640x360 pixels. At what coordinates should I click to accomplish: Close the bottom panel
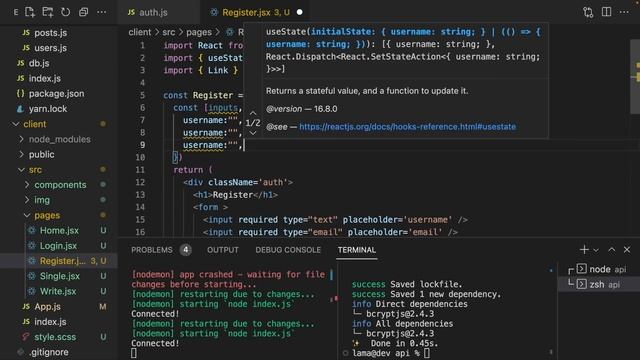(x=627, y=249)
